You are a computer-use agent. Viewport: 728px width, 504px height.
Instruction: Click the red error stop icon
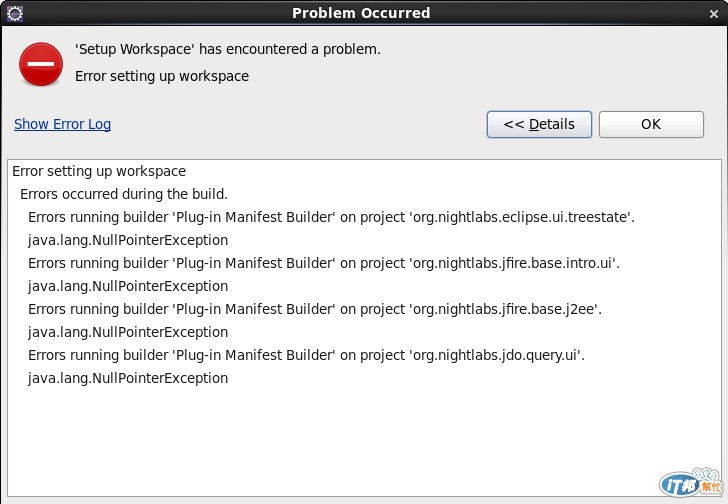click(x=41, y=64)
